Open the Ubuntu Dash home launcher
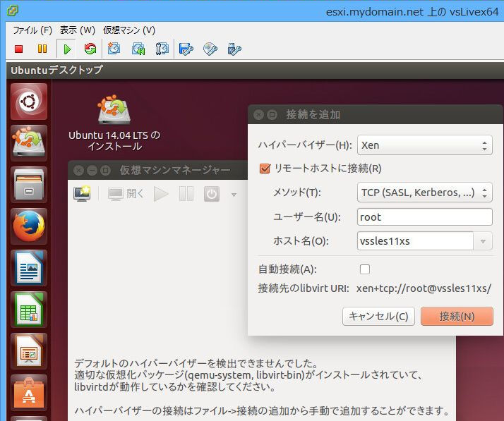 tap(29, 102)
